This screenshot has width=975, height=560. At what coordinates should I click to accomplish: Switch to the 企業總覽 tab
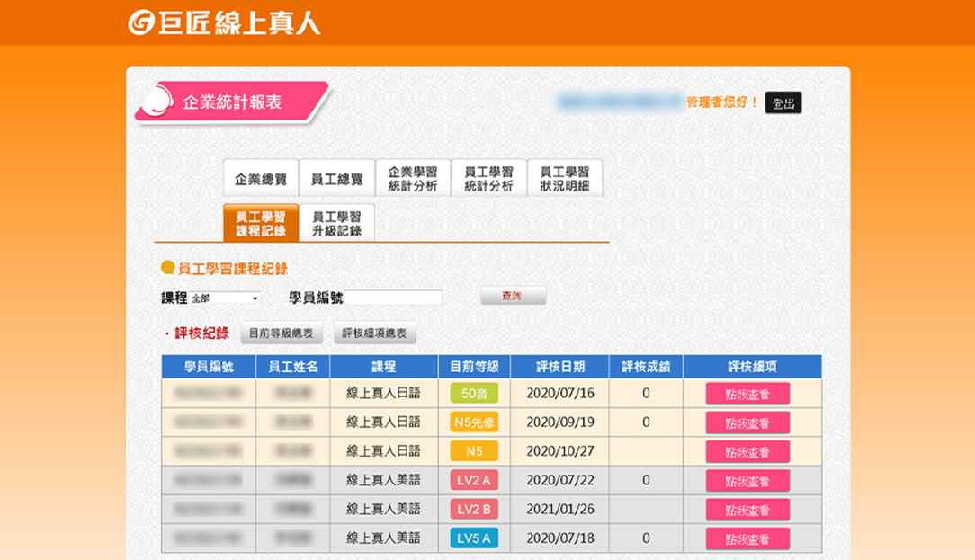pos(260,179)
